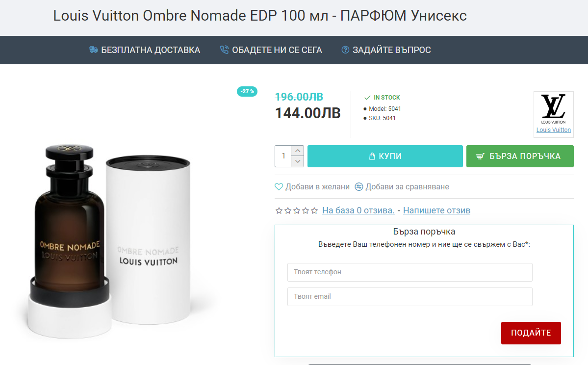Open the Напишете отзив link

(x=436, y=210)
